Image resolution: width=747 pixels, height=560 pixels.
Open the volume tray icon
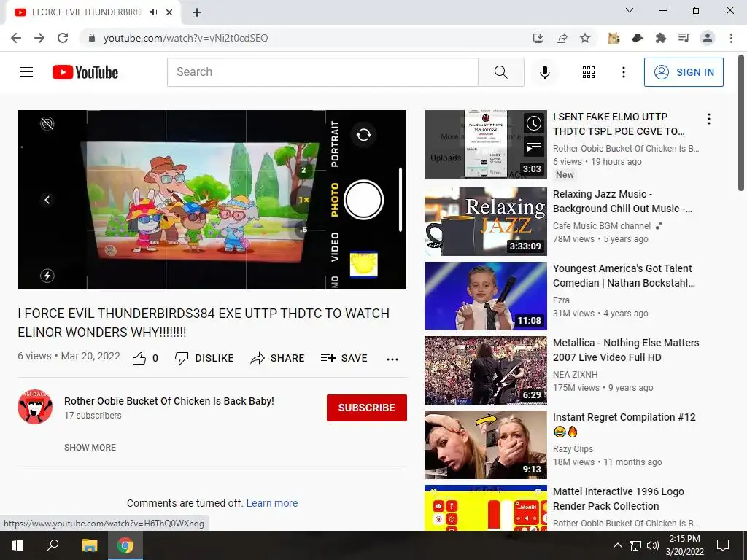pos(652,545)
